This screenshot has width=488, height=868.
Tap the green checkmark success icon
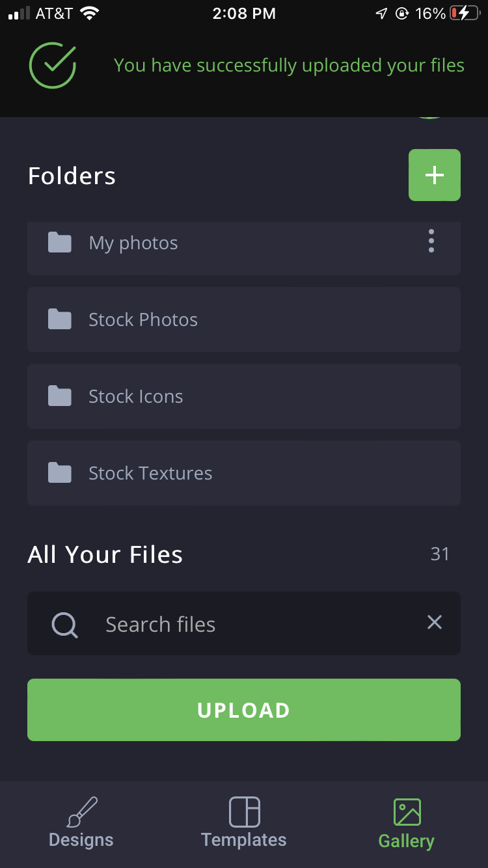(x=53, y=65)
